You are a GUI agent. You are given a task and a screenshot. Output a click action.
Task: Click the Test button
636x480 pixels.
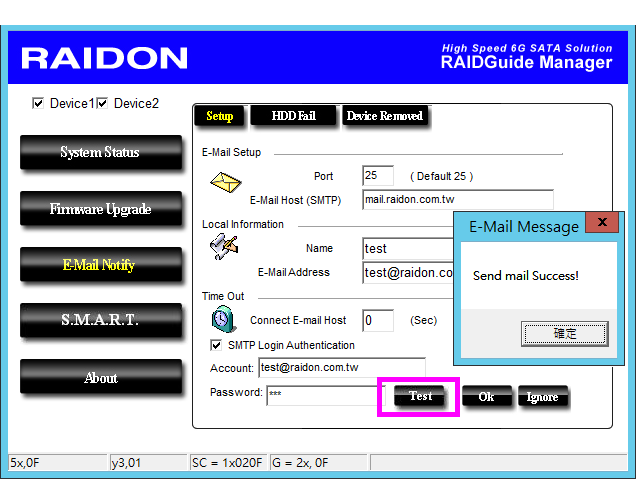pyautogui.click(x=420, y=396)
